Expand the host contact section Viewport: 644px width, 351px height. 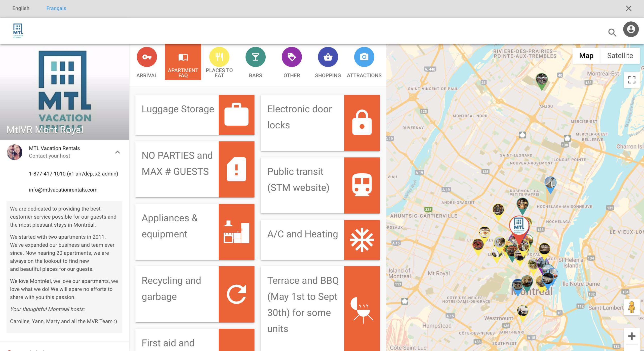117,152
